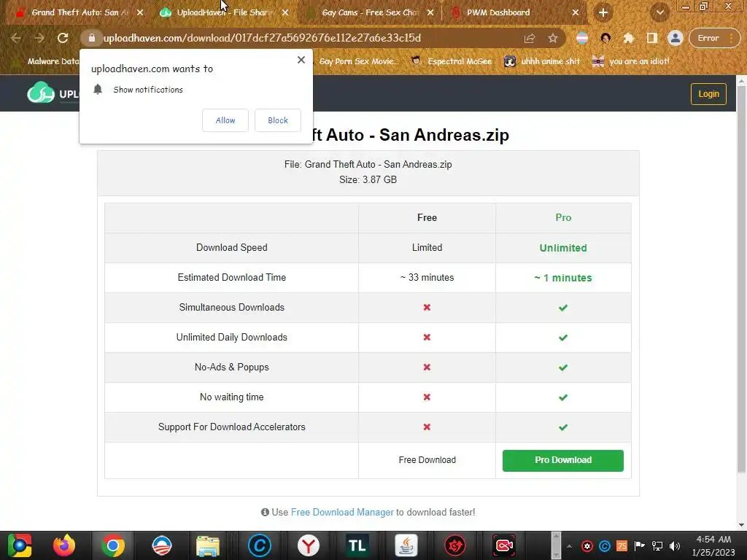
Task: Share this page icon
Action: coord(530,38)
